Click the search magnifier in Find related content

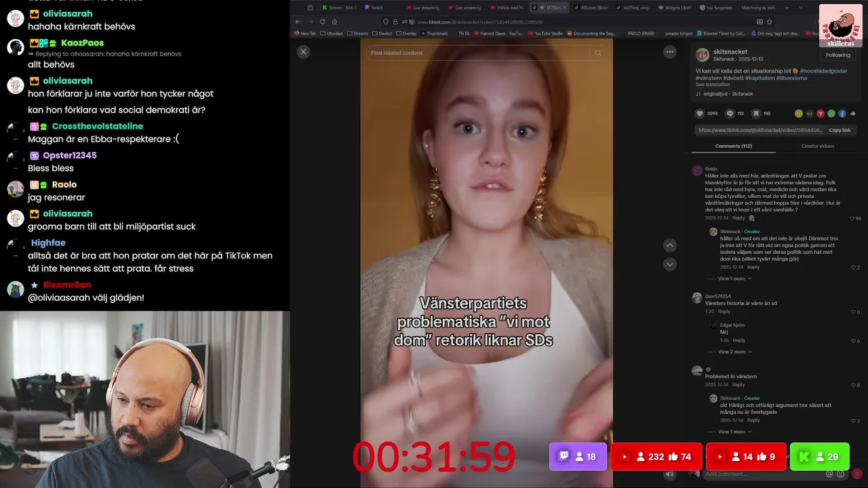click(597, 53)
